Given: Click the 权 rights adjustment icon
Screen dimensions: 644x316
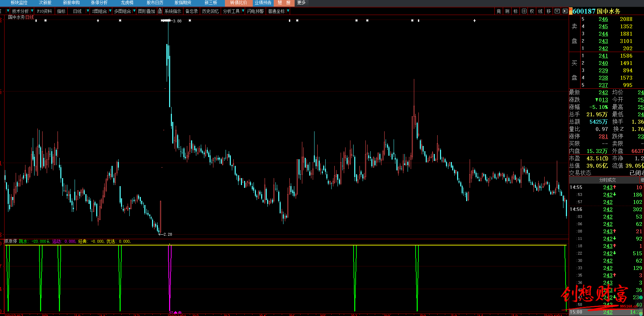Looking at the screenshot, I should coord(532,11).
